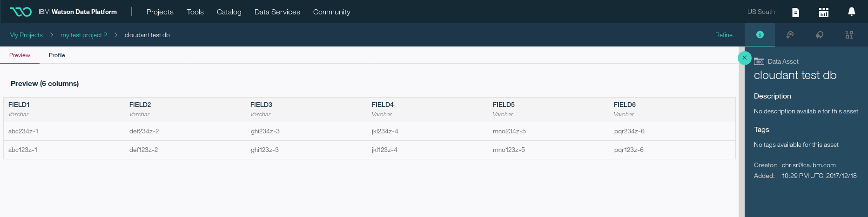Open the Projects menu
Image resolution: width=868 pixels, height=217 pixels.
tap(160, 12)
